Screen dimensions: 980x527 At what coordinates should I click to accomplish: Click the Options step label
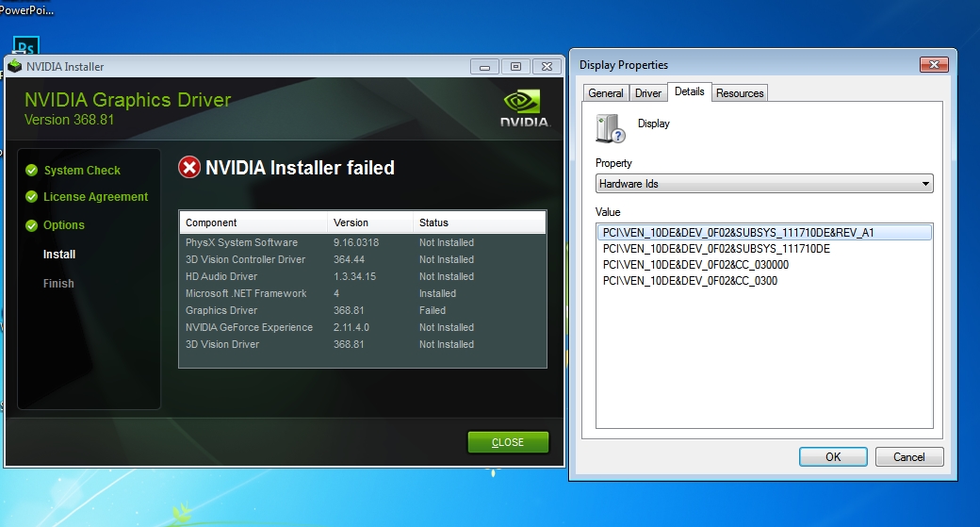point(64,225)
